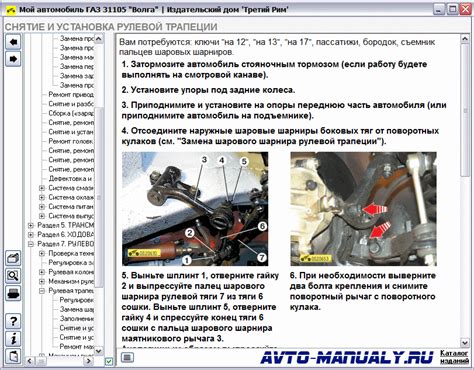Click the car icon in the title bar
The height and width of the screenshot is (370, 474).
[11, 10]
